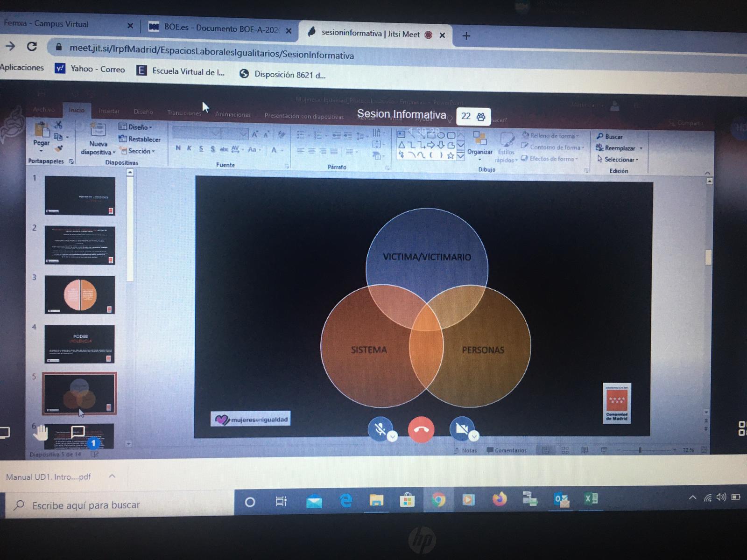Screen dimensions: 747x560
Task: Toggle bold N formatting
Action: (x=178, y=148)
